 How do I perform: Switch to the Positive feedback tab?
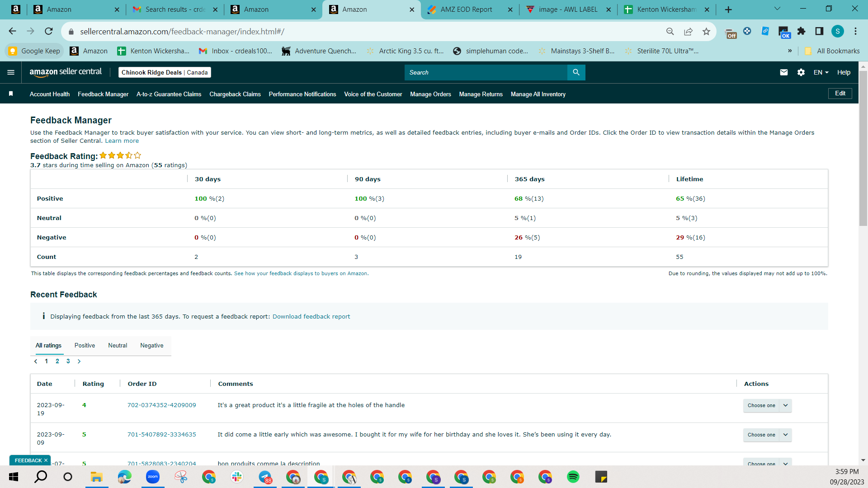tap(85, 345)
